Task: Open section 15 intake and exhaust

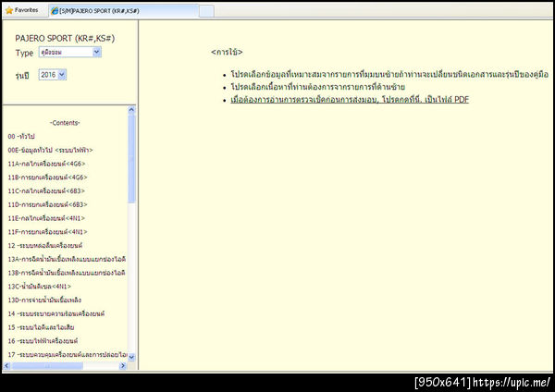Action: click(x=41, y=327)
